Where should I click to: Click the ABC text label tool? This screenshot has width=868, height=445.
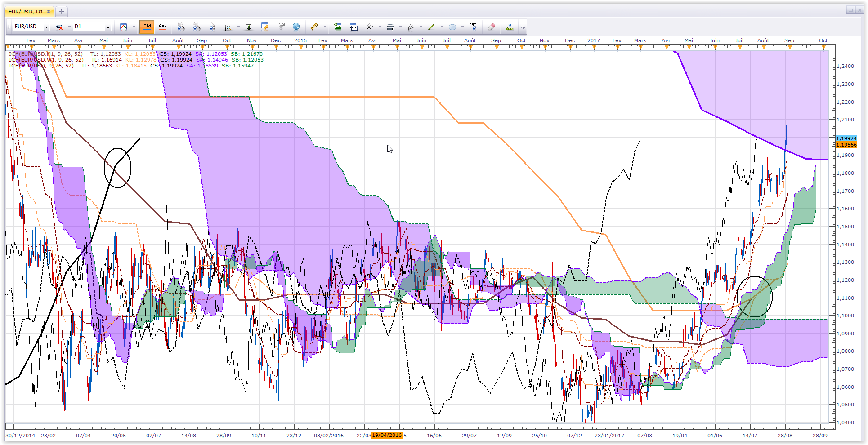(x=473, y=27)
